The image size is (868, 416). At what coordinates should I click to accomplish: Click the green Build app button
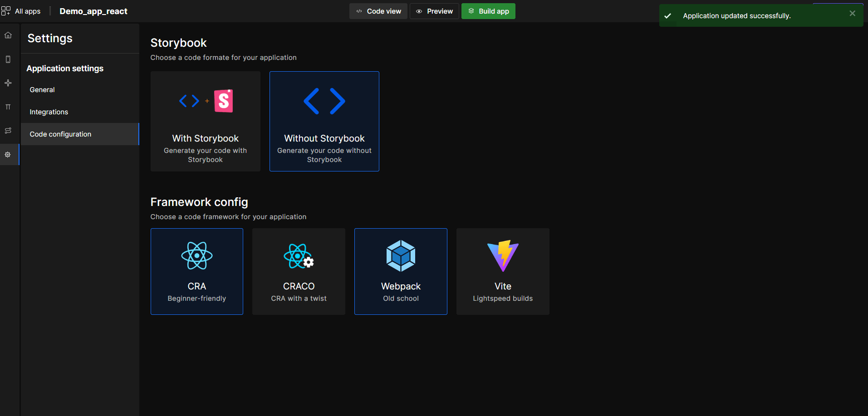pyautogui.click(x=488, y=11)
